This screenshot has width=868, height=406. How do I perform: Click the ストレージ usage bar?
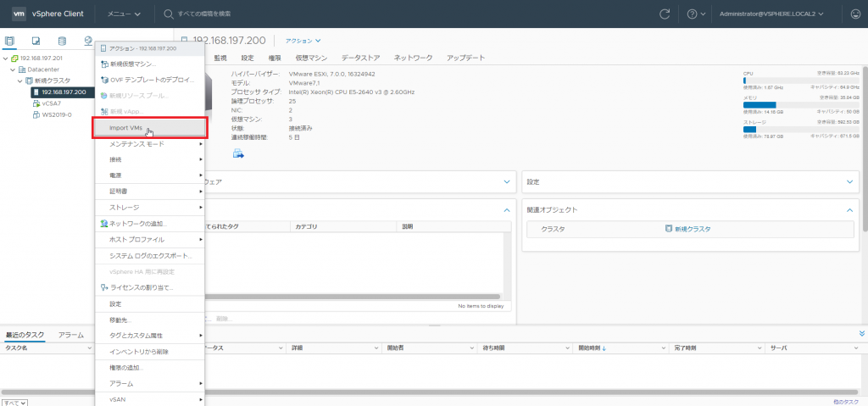pyautogui.click(x=801, y=130)
